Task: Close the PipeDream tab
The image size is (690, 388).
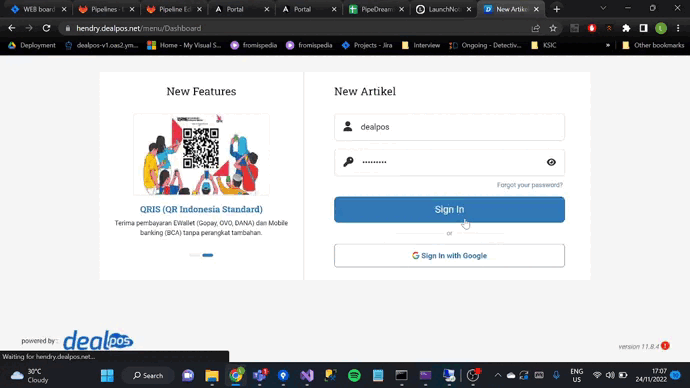Action: pyautogui.click(x=401, y=9)
